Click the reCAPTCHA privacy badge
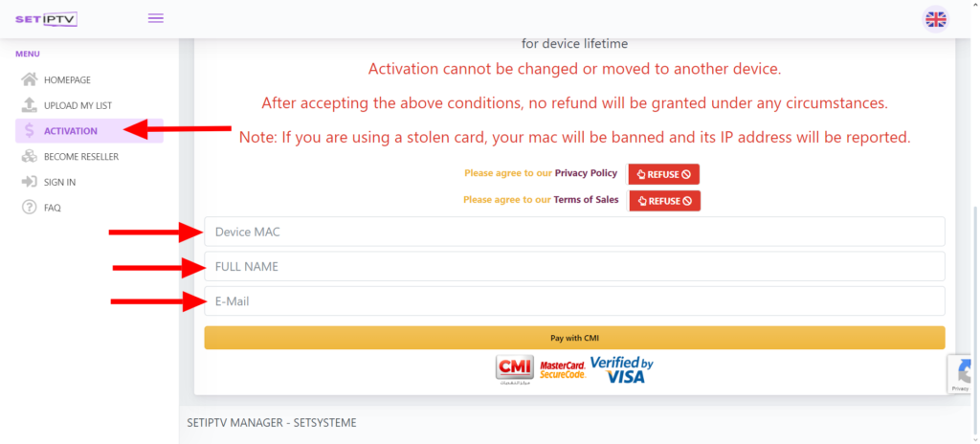The image size is (980, 444). (963, 374)
